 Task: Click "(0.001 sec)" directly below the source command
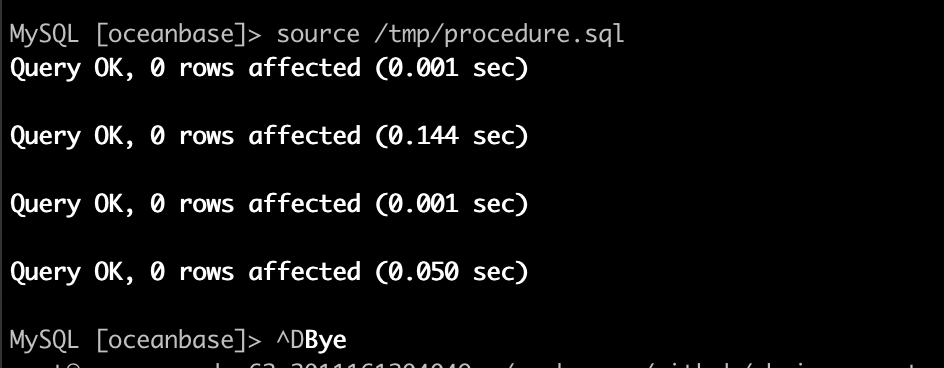(x=452, y=68)
